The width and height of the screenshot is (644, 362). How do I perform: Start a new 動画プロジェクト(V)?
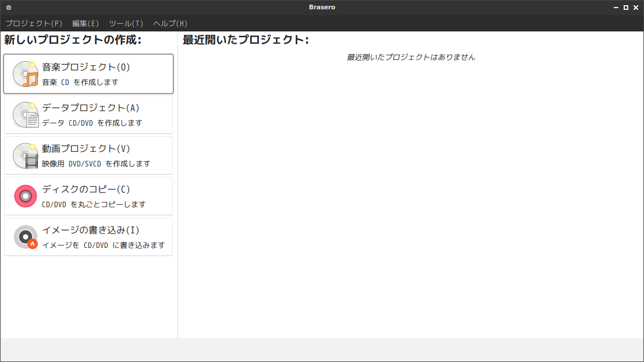click(88, 155)
